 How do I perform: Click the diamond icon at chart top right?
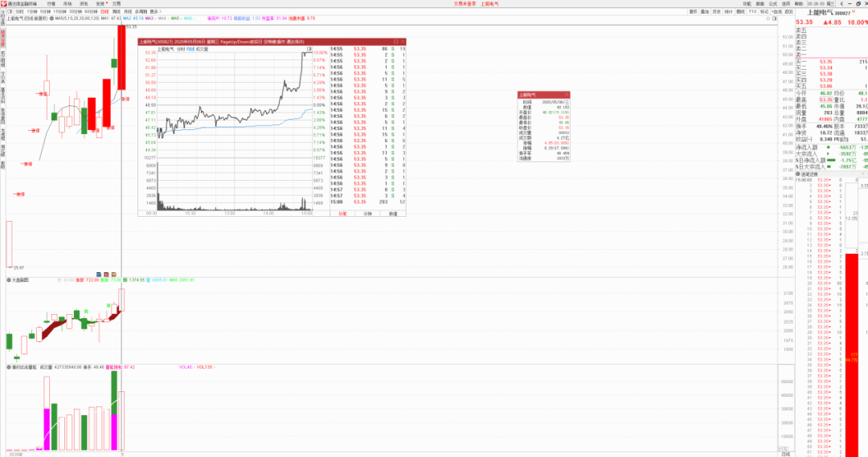(768, 18)
